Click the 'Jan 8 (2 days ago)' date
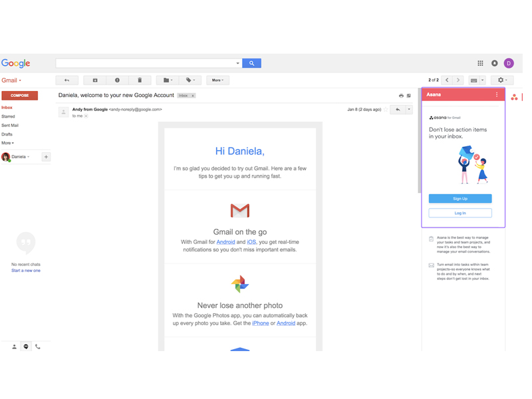Viewport: 532px width, 399px height. pyautogui.click(x=364, y=110)
